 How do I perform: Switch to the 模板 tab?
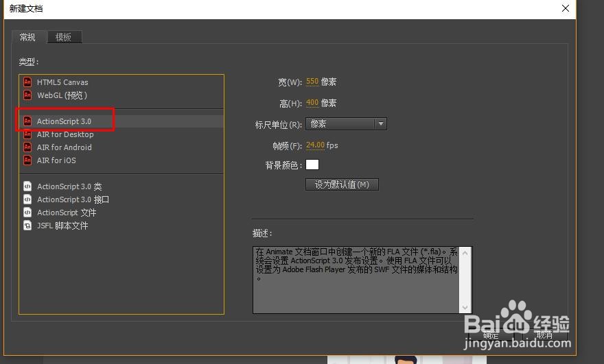click(x=64, y=37)
